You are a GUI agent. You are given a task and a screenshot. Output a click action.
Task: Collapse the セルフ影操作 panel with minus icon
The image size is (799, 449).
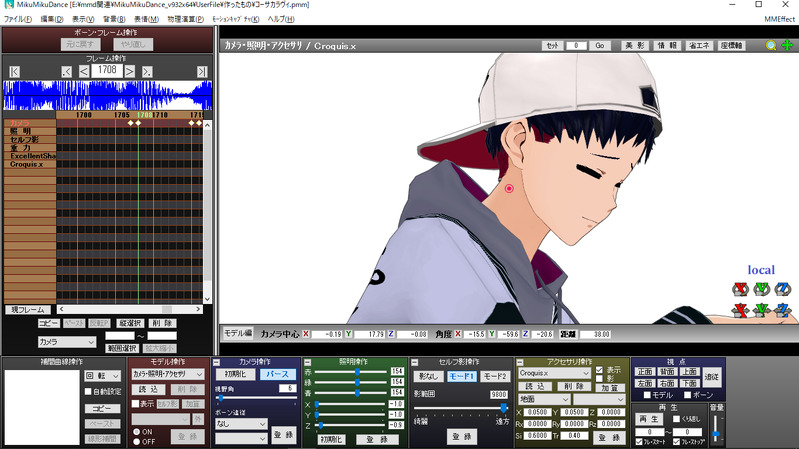tap(414, 362)
